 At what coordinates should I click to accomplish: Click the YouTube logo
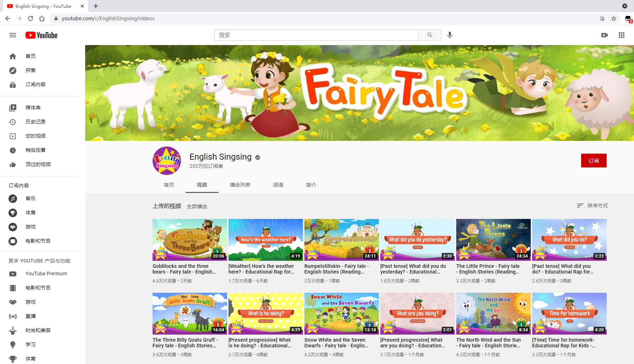coord(42,35)
